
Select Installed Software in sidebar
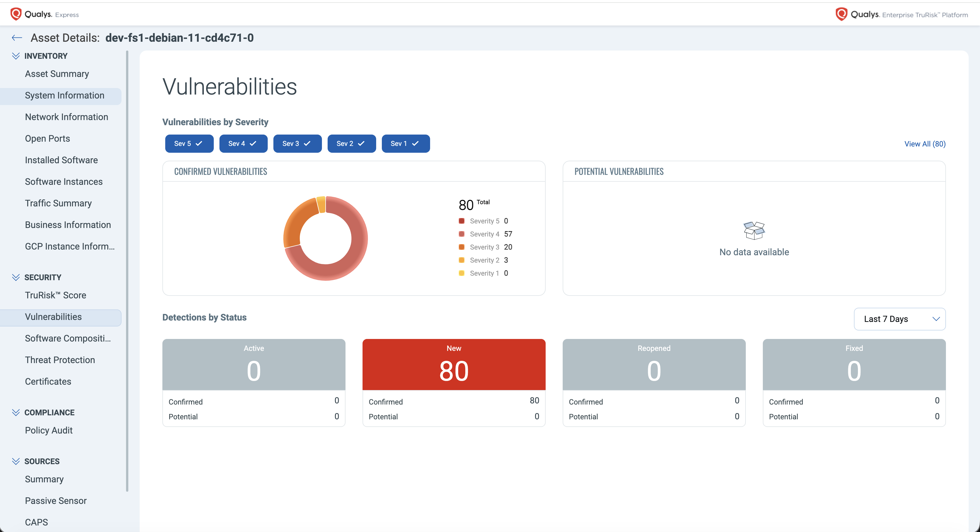coord(61,160)
